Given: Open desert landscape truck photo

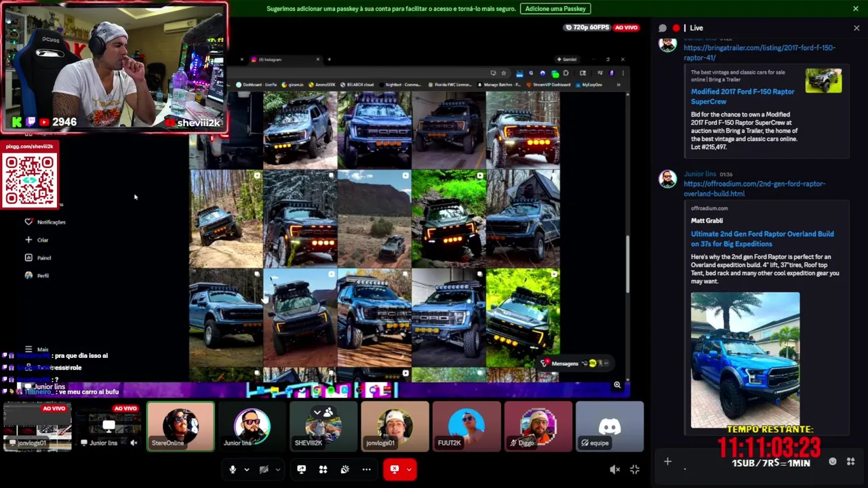Looking at the screenshot, I should pyautogui.click(x=374, y=219).
